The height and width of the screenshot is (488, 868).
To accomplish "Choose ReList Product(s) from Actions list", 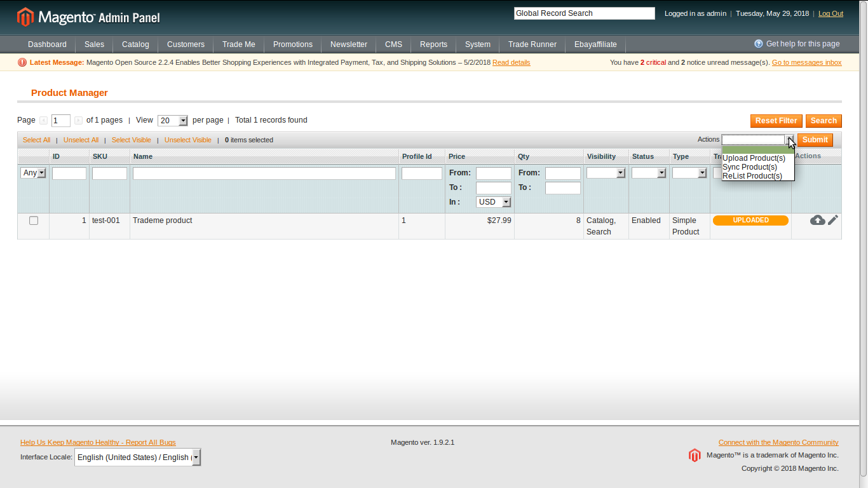I will (x=758, y=176).
